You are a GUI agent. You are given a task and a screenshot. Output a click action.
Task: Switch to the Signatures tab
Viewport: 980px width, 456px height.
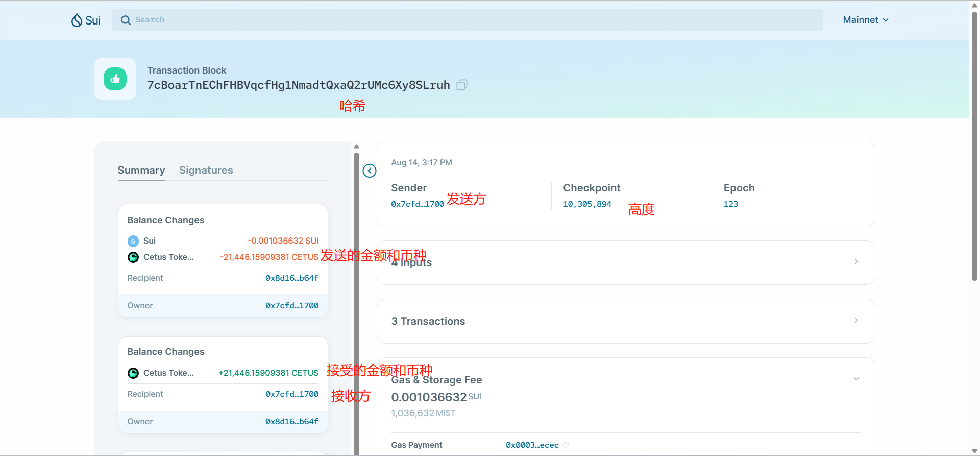tap(206, 170)
